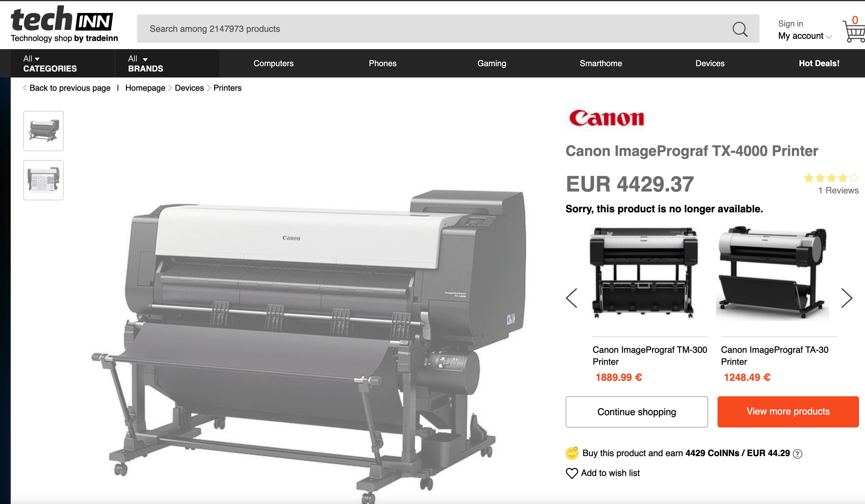Click Add to wish list
This screenshot has height=504, width=865.
click(x=610, y=473)
